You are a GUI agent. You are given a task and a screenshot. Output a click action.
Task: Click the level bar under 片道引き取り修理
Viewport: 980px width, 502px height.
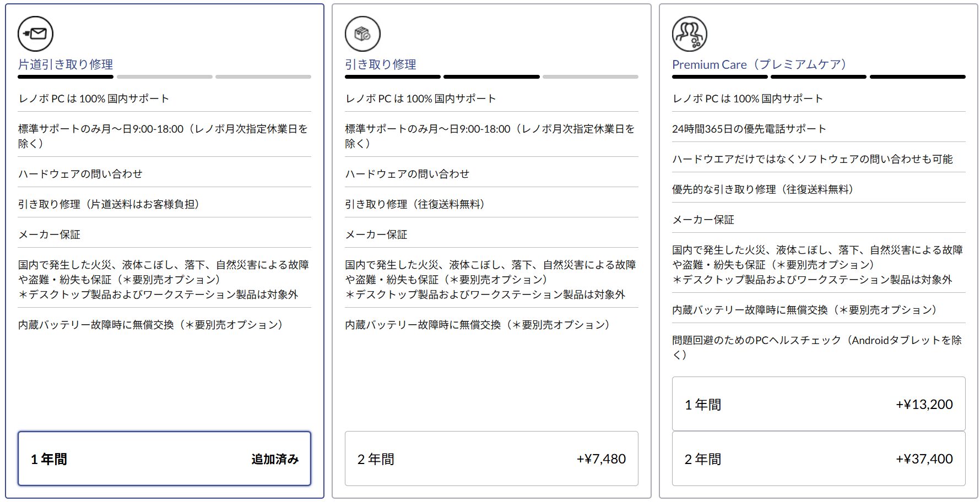(164, 77)
